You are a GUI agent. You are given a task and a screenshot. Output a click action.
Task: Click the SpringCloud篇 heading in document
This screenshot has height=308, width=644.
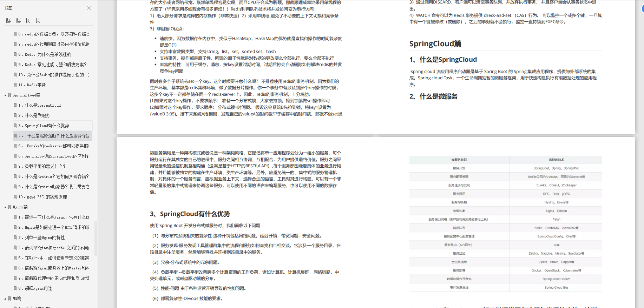coord(435,44)
